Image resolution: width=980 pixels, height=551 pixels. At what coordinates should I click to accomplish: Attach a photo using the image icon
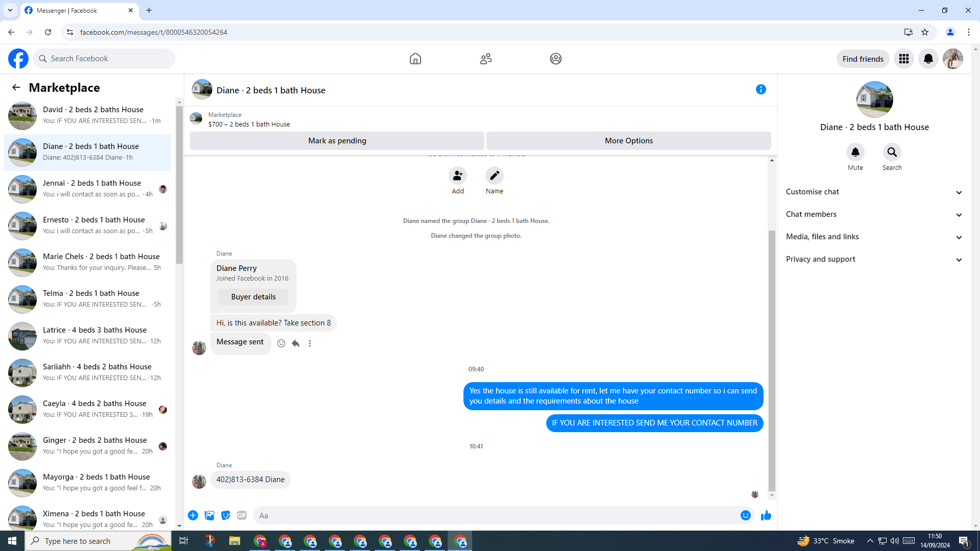[x=209, y=515]
